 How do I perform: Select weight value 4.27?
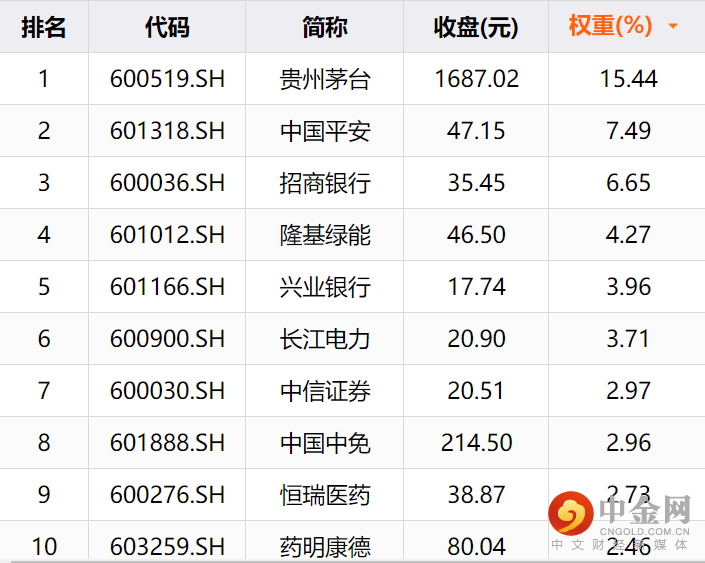tap(629, 235)
